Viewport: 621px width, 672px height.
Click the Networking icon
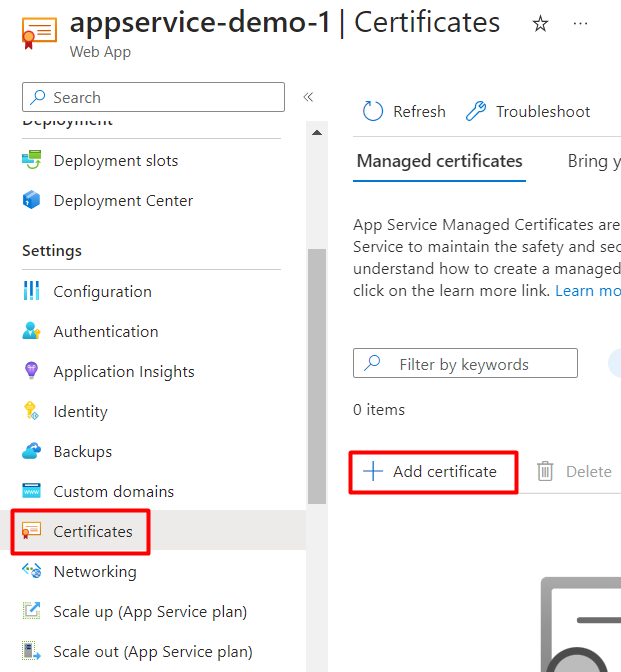point(32,570)
